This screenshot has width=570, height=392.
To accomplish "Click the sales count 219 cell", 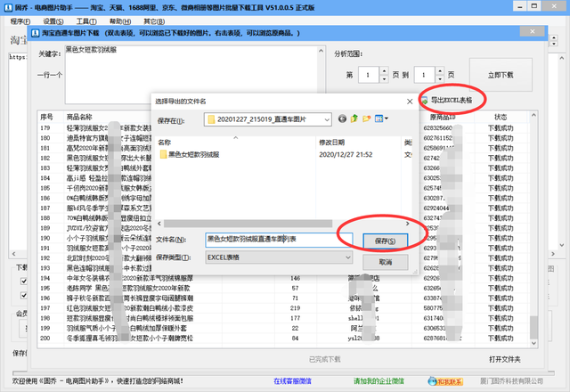I will tap(295, 308).
